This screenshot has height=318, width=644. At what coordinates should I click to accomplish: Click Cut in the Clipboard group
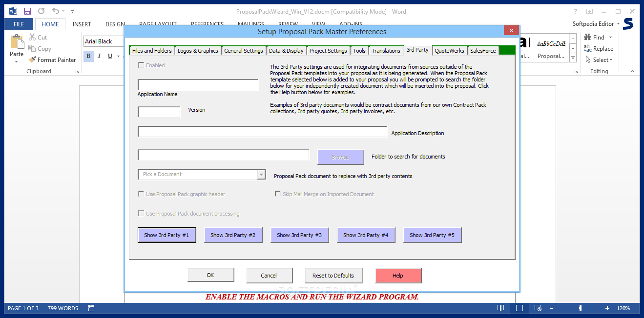[x=38, y=37]
